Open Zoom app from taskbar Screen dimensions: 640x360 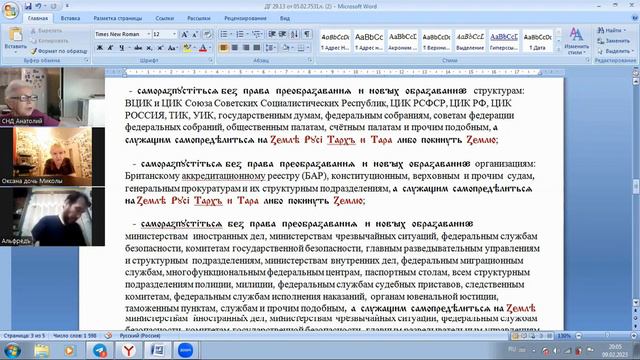point(185,350)
